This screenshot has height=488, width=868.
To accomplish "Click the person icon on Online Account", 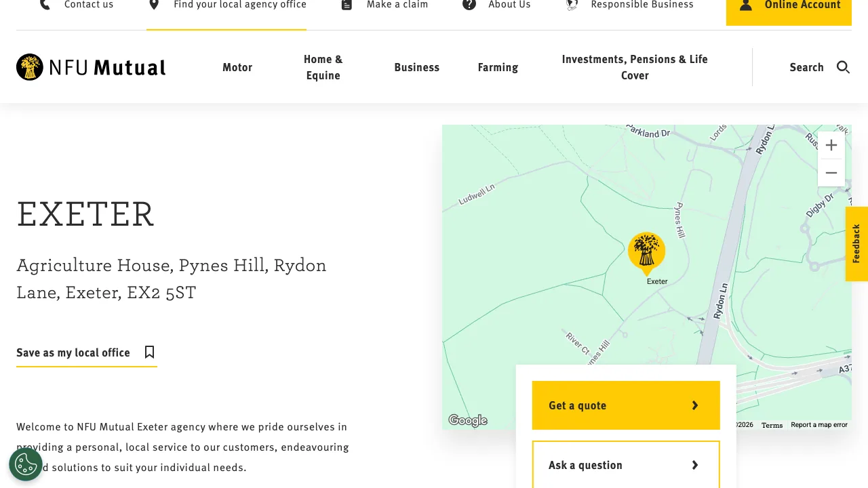I will tap(745, 5).
